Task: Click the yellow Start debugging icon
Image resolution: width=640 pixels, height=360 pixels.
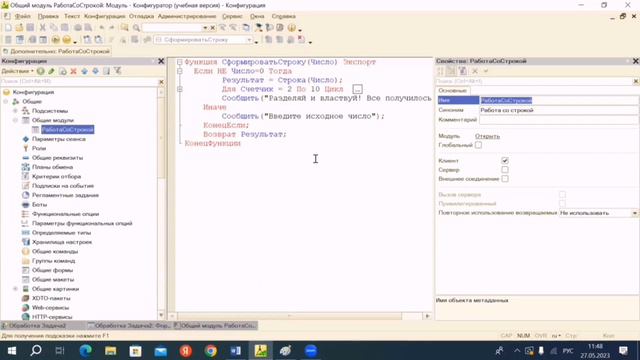Action: tap(56, 40)
